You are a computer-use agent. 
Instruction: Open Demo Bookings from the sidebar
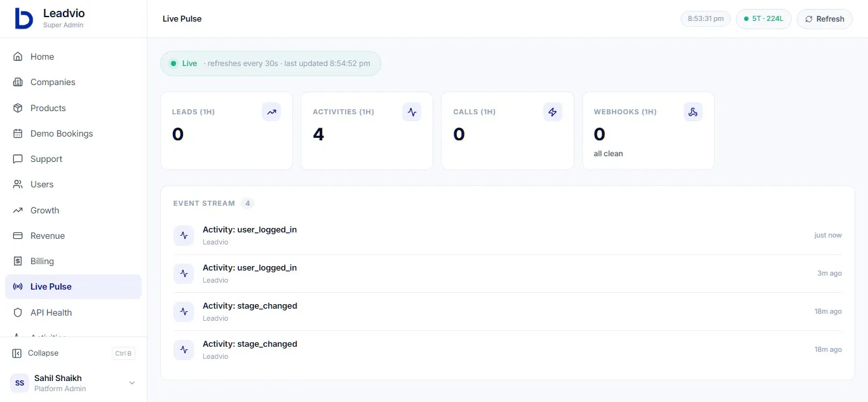click(x=73, y=133)
